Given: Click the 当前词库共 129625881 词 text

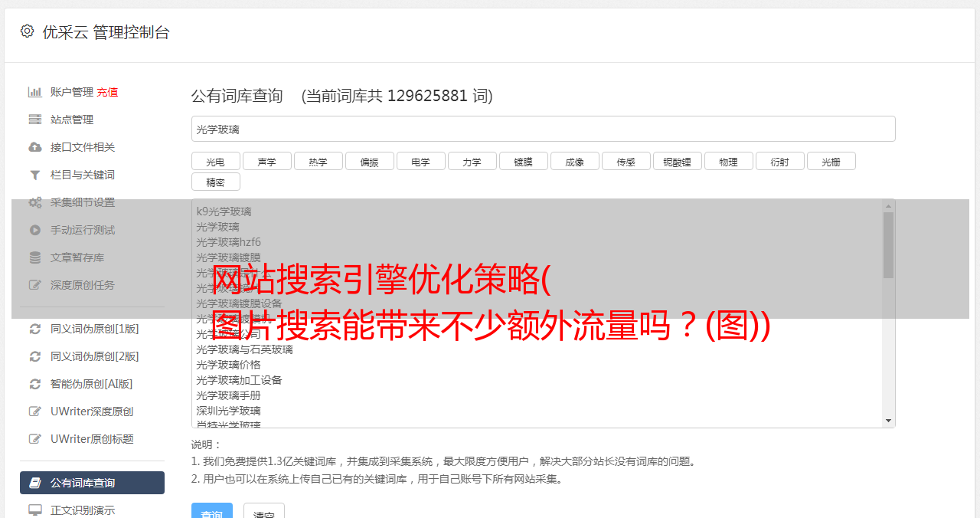Looking at the screenshot, I should pos(397,96).
